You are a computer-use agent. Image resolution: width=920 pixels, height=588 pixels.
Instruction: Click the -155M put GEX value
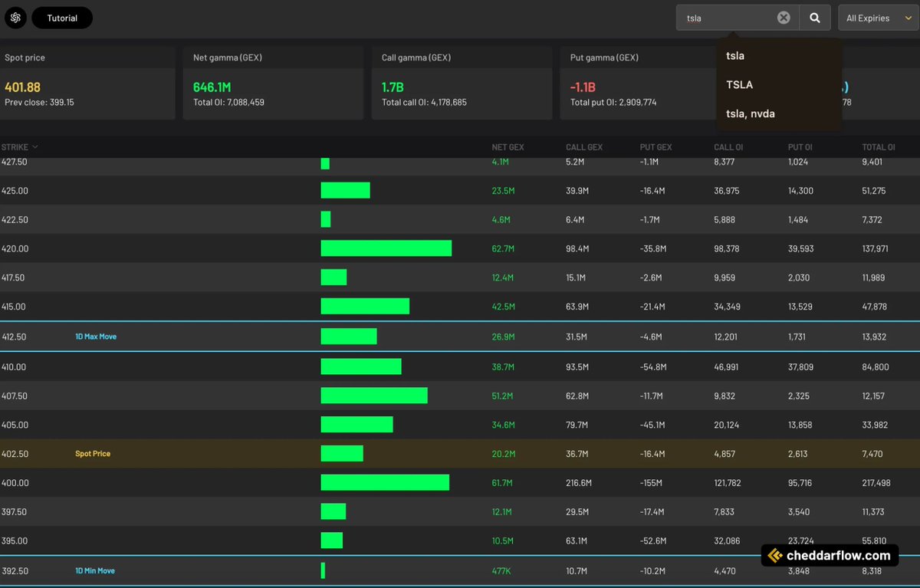(652, 483)
